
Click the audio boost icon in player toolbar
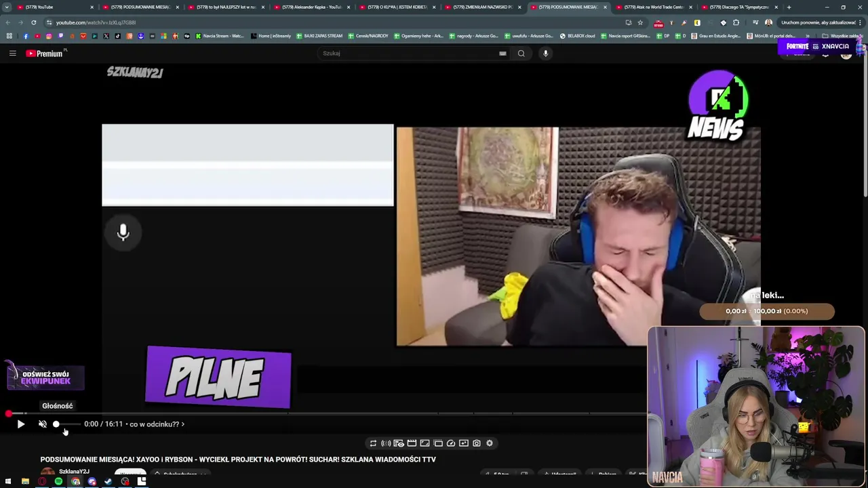(x=386, y=443)
